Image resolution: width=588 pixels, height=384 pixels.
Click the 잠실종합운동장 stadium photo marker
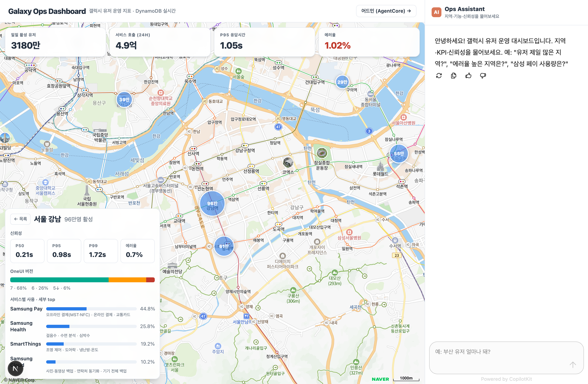click(322, 153)
